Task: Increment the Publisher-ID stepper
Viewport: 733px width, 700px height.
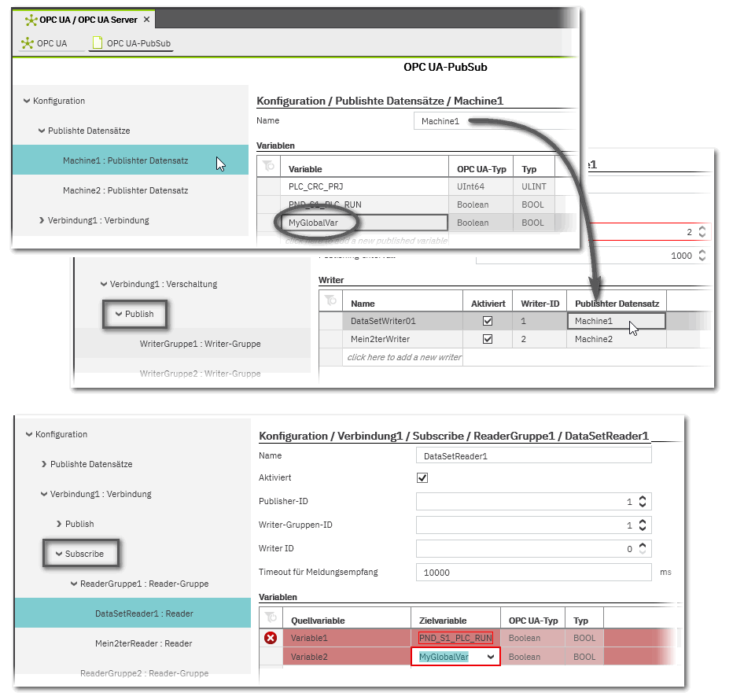Action: (x=643, y=498)
